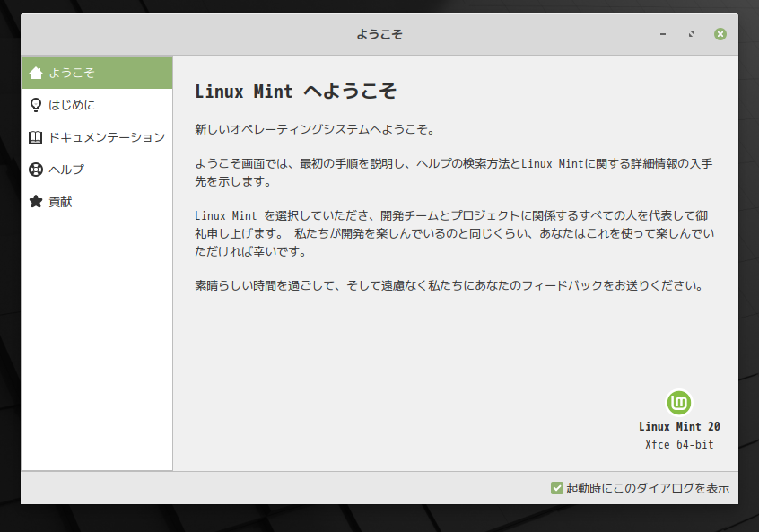This screenshot has width=759, height=532.
Task: Click the sentence 新しいオペレーティングシステムへようこそ。
Action: pos(315,129)
